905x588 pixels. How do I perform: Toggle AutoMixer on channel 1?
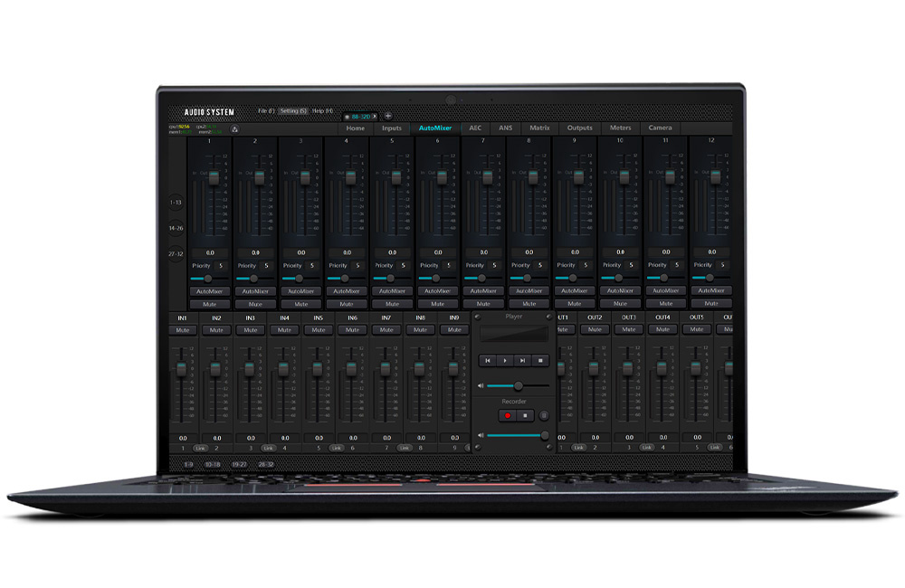[209, 291]
